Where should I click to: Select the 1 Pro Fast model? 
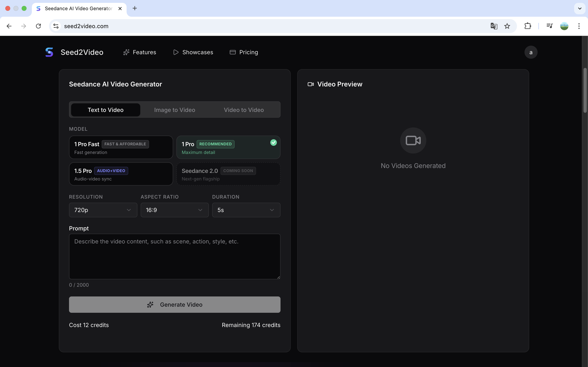pos(121,147)
